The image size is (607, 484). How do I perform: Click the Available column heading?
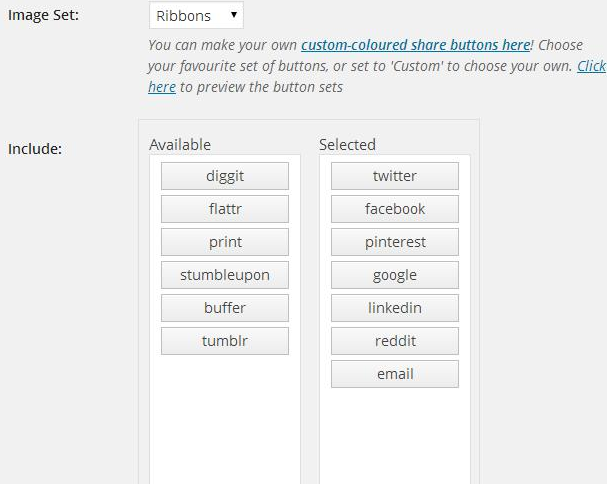click(180, 145)
